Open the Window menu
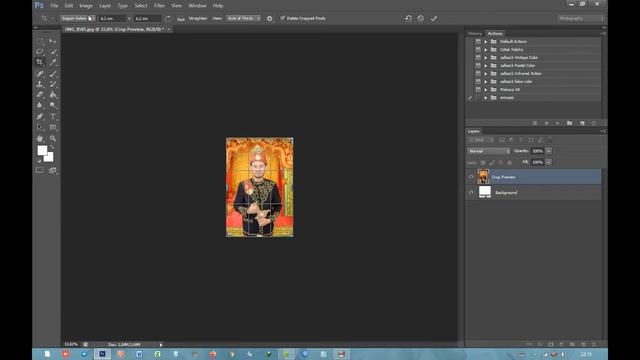640x360 pixels. (x=197, y=6)
